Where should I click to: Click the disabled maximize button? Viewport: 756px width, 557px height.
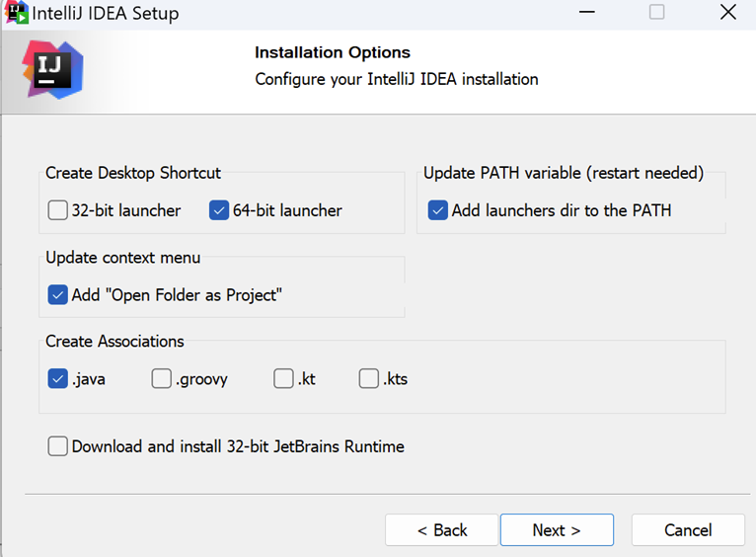pyautogui.click(x=656, y=12)
